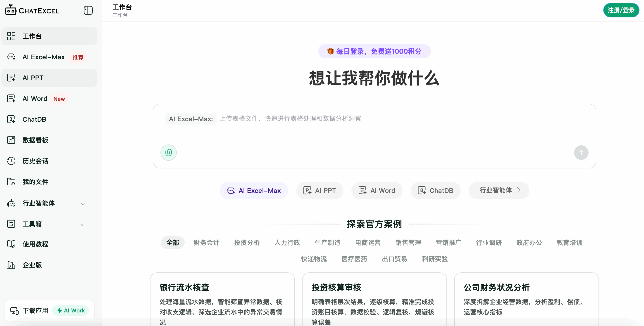Switch to the 电商运营 tab
Image resolution: width=644 pixels, height=326 pixels.
pyautogui.click(x=368, y=243)
